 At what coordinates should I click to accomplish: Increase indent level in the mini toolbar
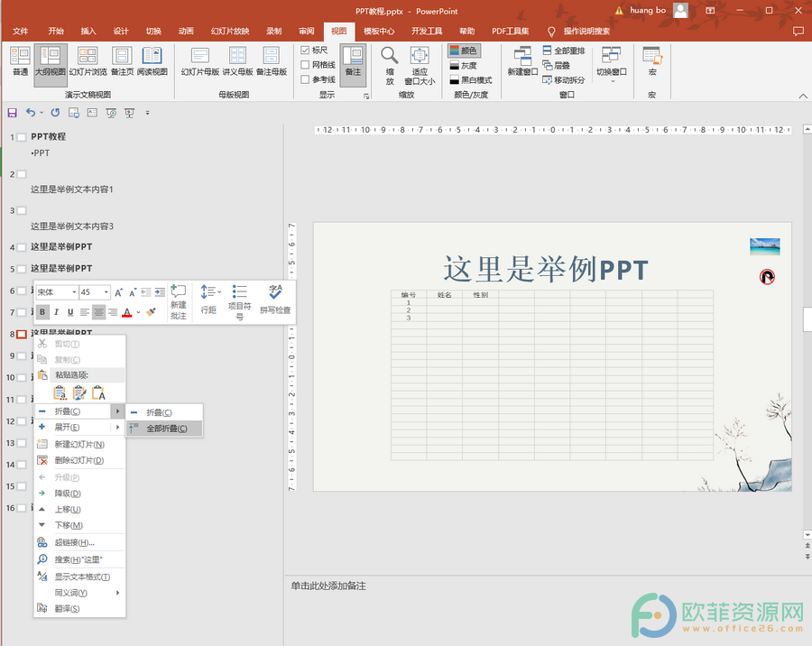(x=160, y=292)
